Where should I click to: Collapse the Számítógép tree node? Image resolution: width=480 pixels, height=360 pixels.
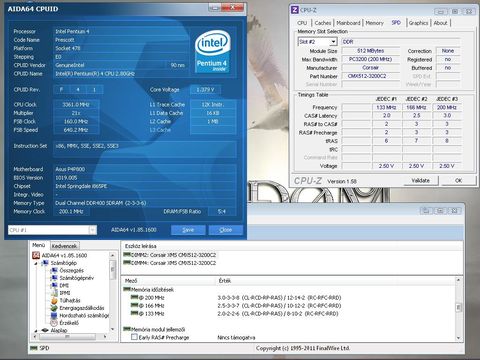point(36,263)
